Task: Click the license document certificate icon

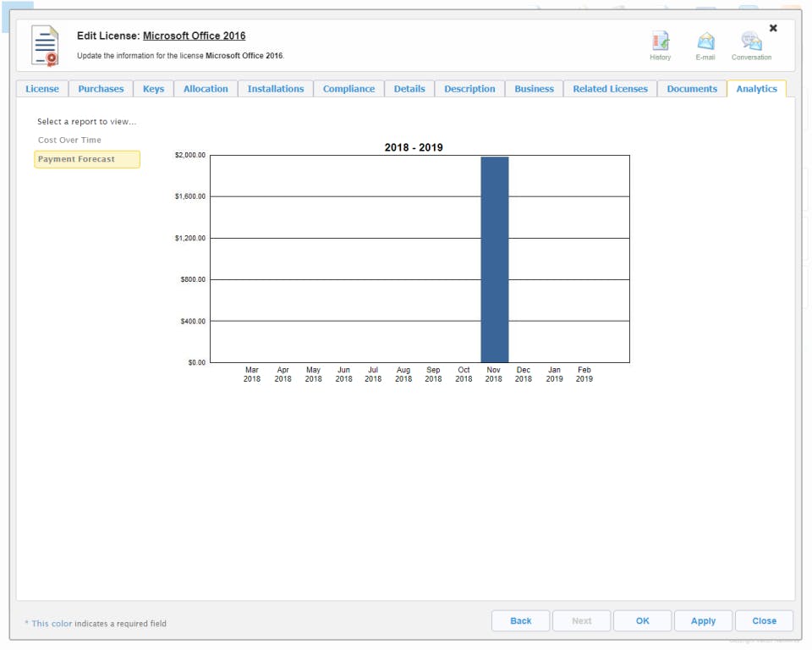Action: [45, 46]
